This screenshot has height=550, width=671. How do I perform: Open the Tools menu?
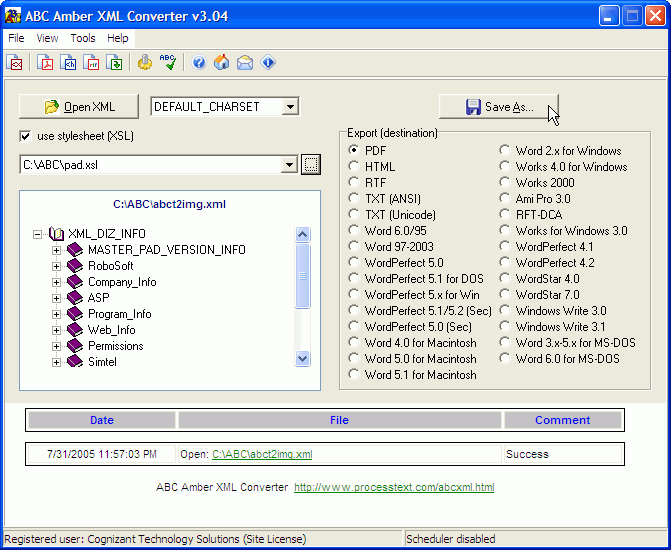click(x=83, y=38)
